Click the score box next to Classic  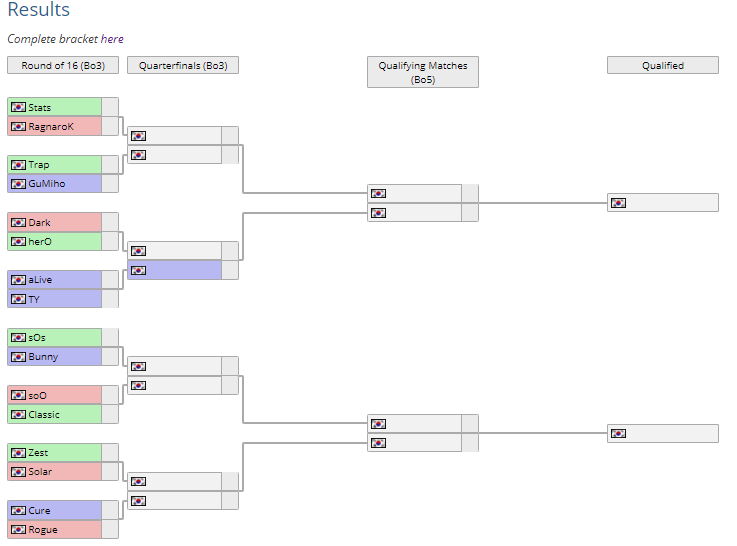[110, 414]
